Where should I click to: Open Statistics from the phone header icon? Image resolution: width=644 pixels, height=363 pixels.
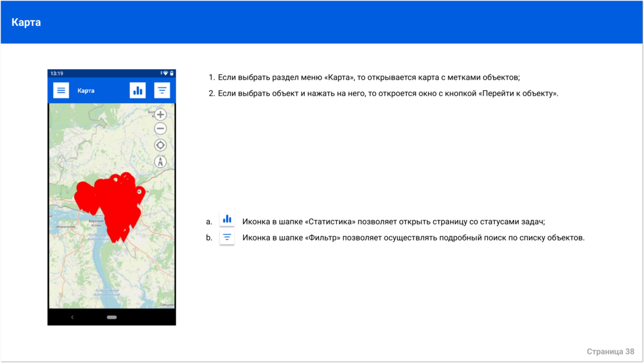(137, 90)
